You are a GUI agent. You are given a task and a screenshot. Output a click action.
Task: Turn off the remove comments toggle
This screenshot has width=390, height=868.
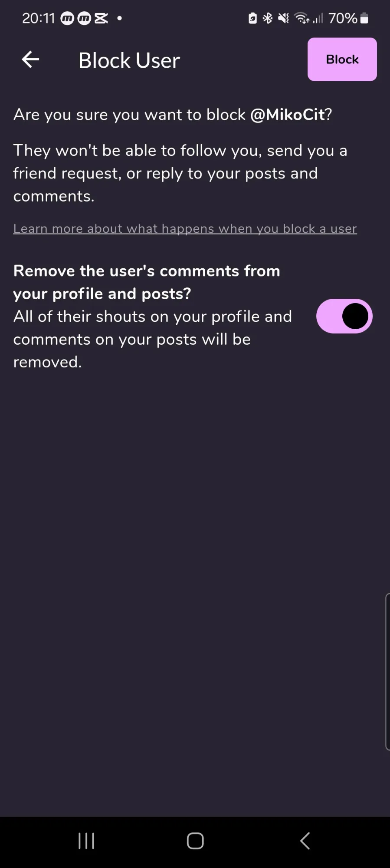click(x=344, y=316)
